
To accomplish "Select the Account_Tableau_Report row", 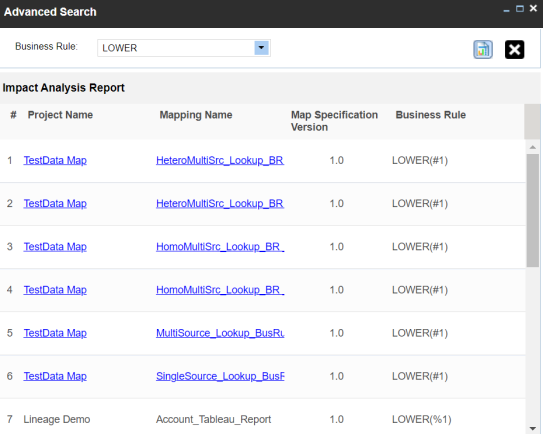I will coord(262,419).
